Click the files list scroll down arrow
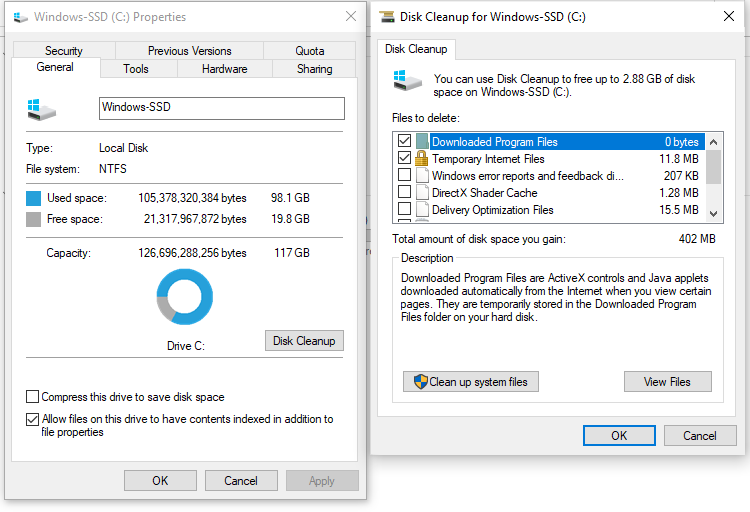750x512 pixels. click(713, 214)
